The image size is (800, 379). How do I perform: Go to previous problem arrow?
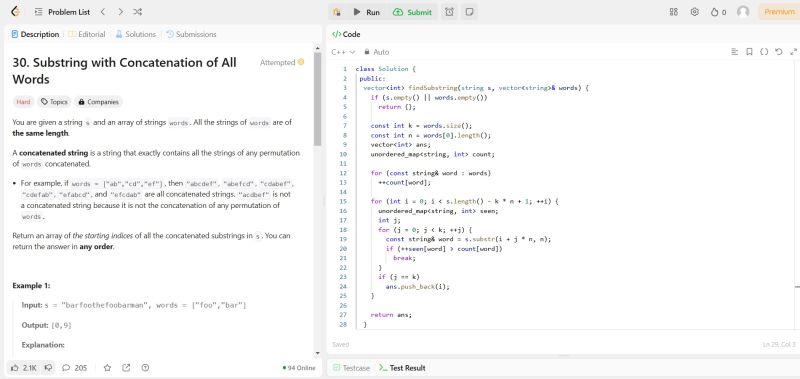click(103, 12)
